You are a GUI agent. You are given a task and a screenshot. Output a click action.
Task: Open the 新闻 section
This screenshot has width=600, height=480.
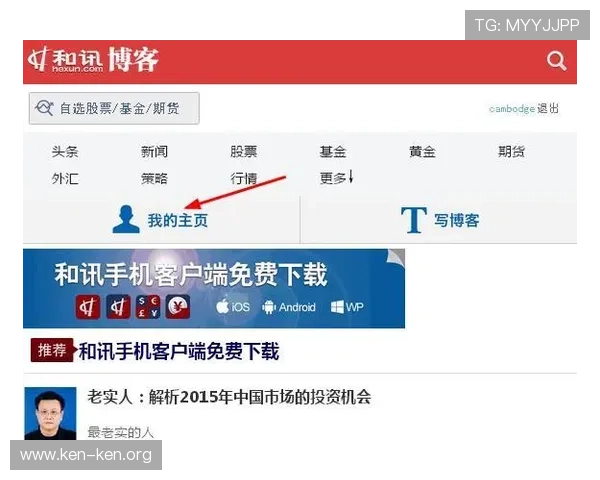(154, 152)
